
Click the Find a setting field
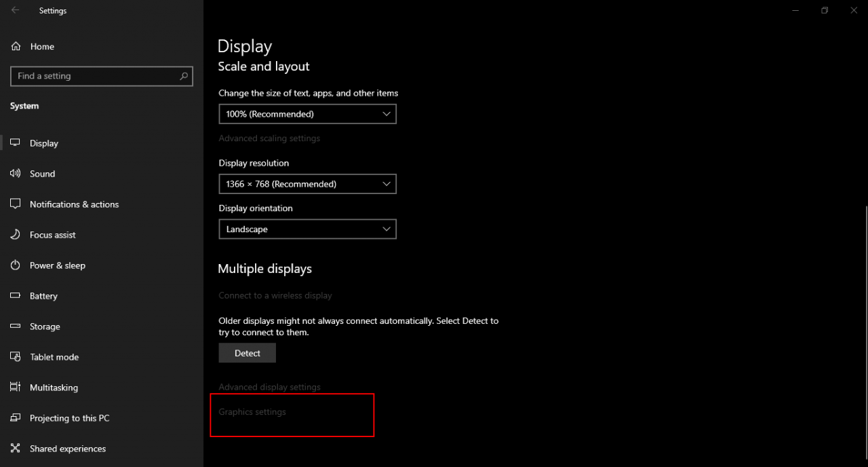coord(95,76)
